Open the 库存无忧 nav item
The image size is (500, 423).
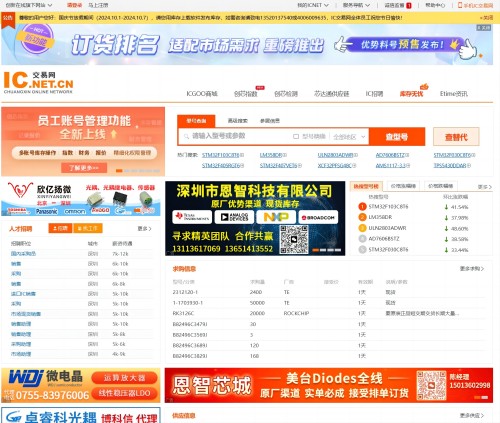pos(411,94)
